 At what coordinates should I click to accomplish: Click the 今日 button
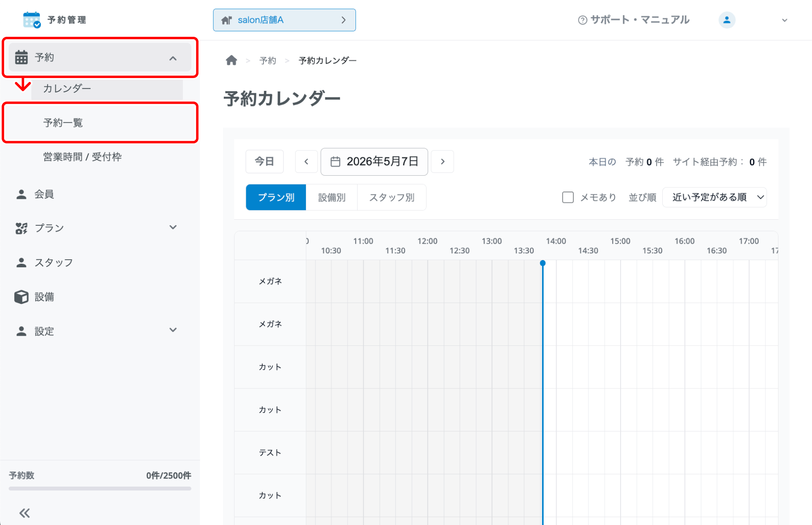click(x=265, y=162)
